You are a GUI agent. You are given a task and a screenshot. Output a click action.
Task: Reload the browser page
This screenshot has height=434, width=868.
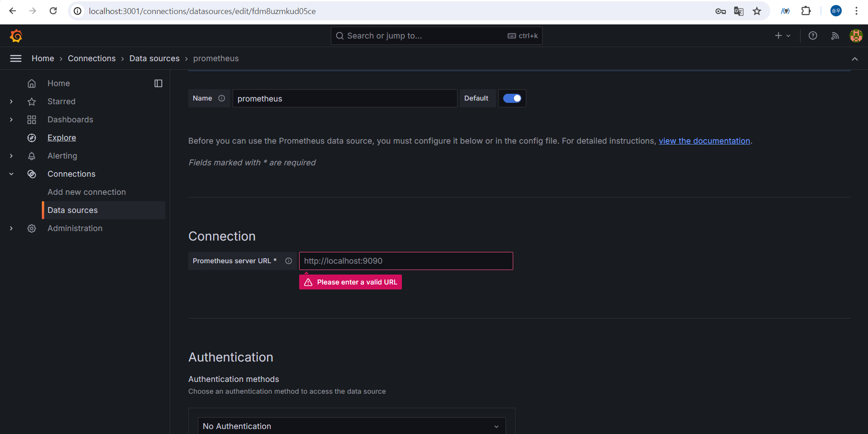point(53,11)
